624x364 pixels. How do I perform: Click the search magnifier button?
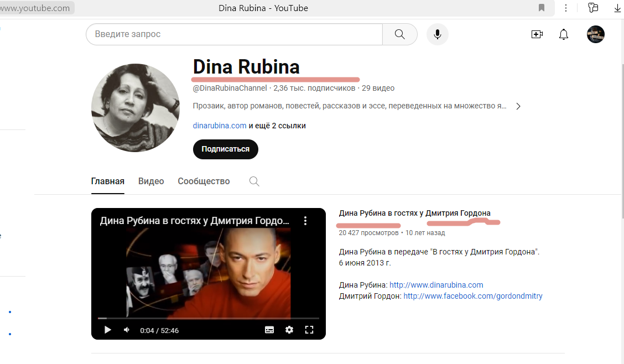(399, 34)
